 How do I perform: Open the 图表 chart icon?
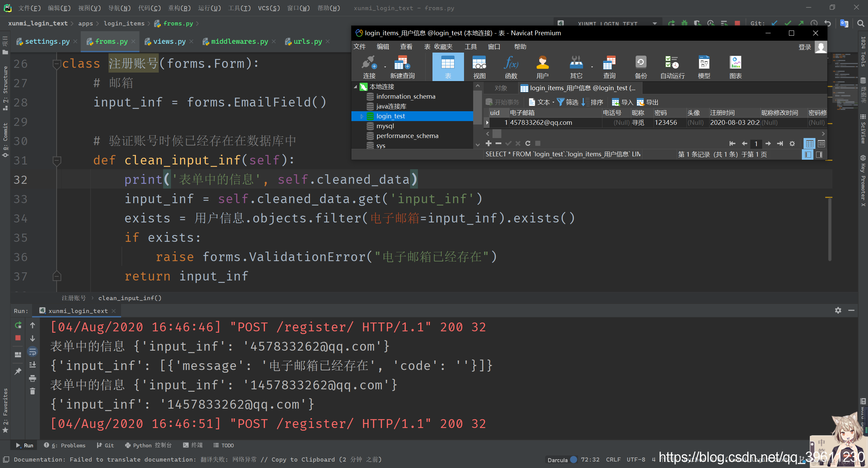pos(735,67)
